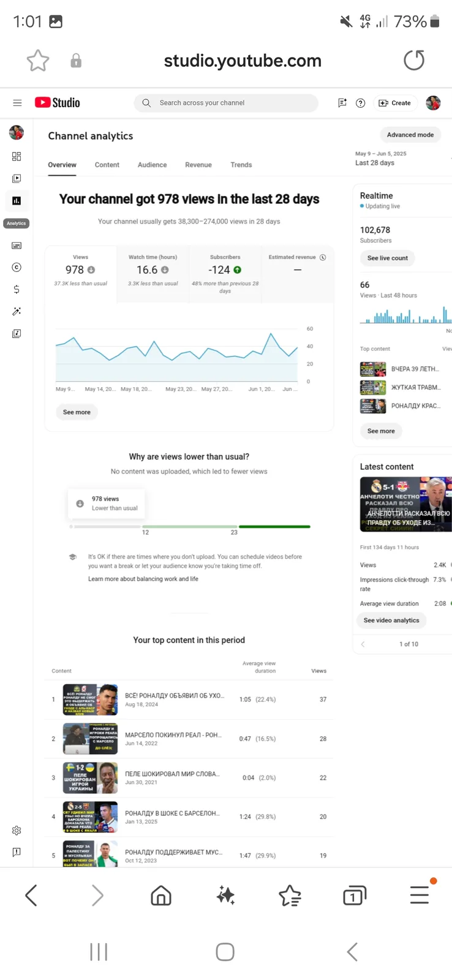Click the Advanced mode button

[410, 135]
